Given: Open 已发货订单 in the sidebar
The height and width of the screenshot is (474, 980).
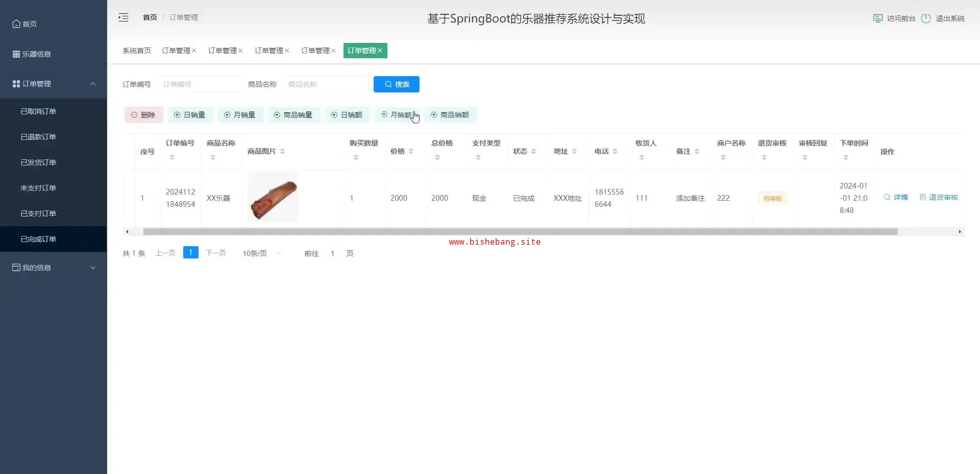Looking at the screenshot, I should (54, 162).
